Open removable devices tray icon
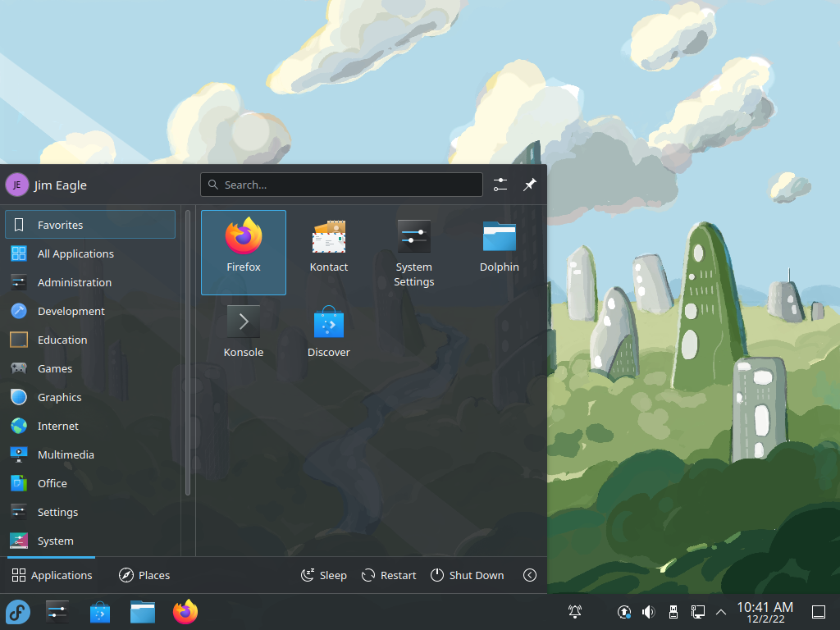Screen dimensions: 840x630 coord(673,611)
